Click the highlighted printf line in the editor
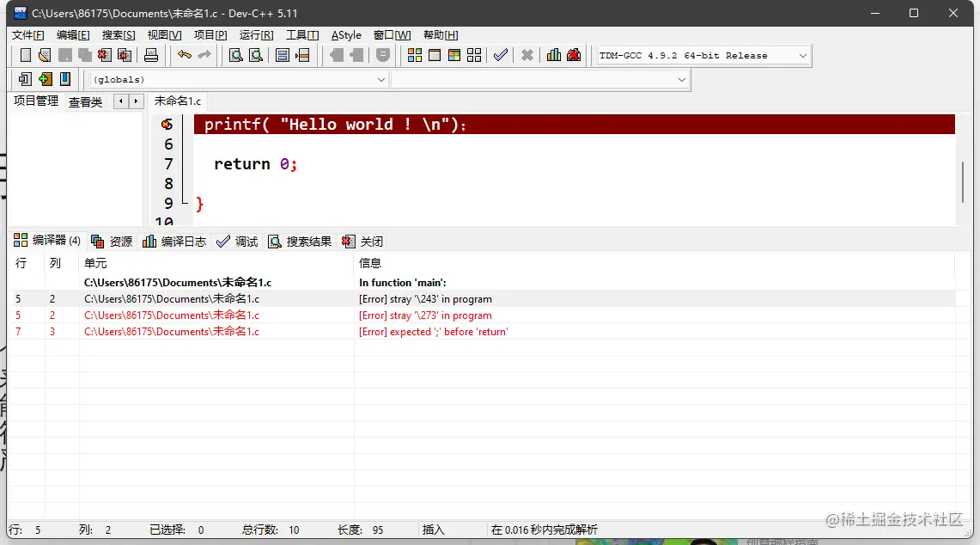The height and width of the screenshot is (545, 980). click(575, 124)
